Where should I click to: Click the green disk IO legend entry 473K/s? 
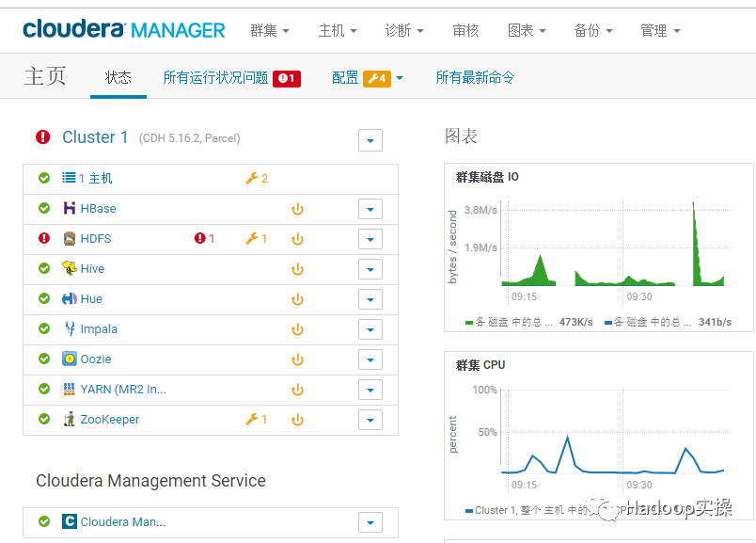point(528,322)
